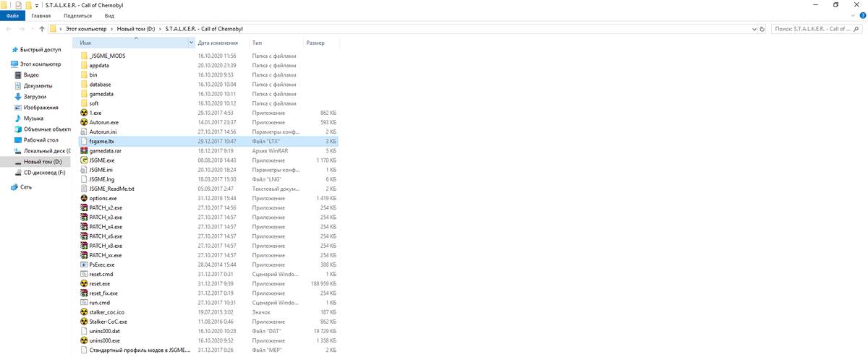Click the run.cmd script icon
Viewport: 868px width, 357px height.
[x=84, y=303]
